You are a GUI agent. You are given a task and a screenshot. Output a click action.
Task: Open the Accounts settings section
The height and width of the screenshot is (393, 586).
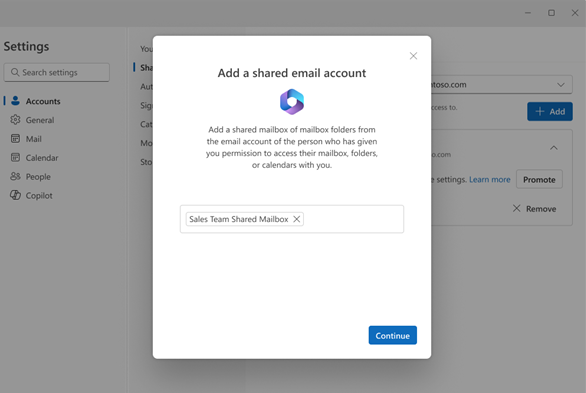click(43, 101)
